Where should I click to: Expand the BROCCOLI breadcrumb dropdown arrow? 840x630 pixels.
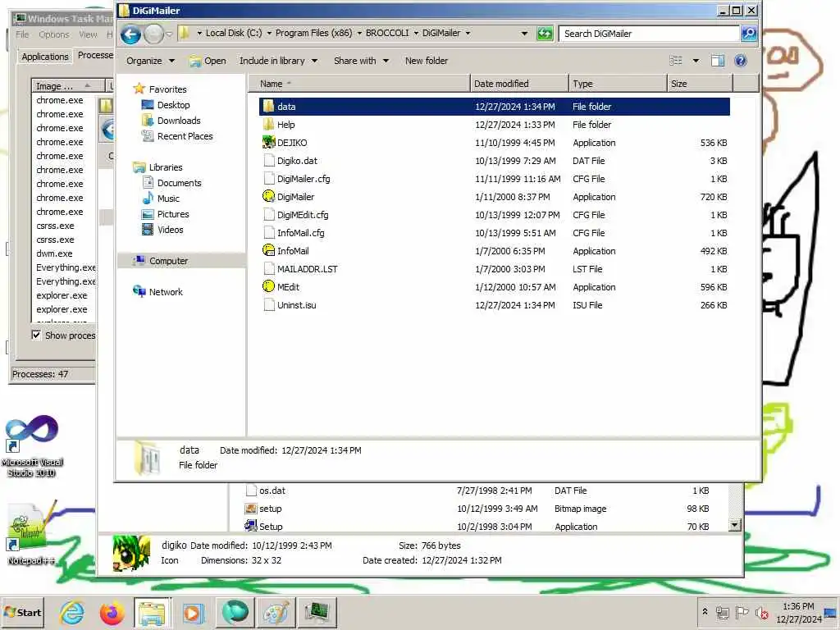pos(416,33)
